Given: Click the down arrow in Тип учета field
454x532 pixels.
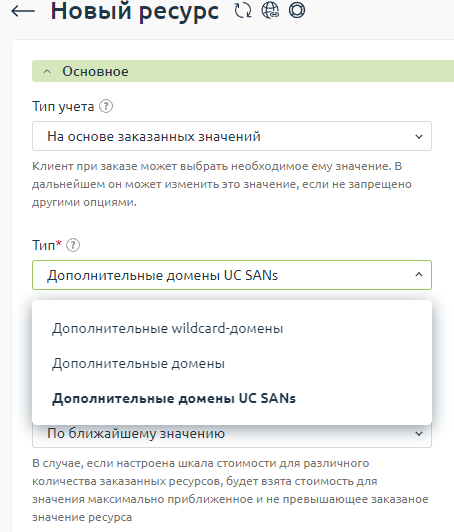Looking at the screenshot, I should [x=419, y=136].
